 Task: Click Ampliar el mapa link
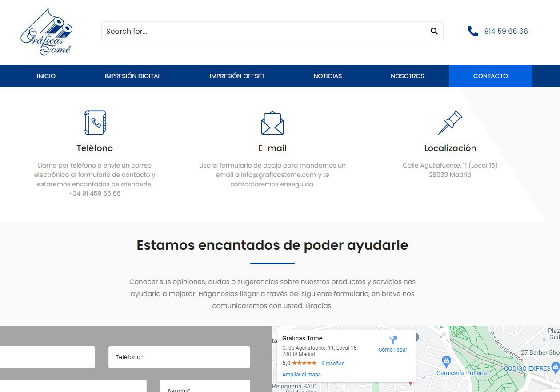301,375
